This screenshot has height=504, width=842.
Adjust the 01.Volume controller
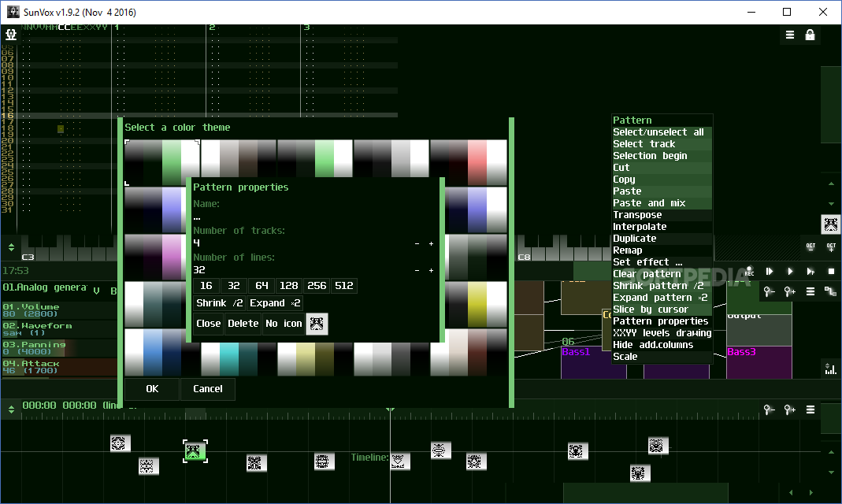(59, 310)
